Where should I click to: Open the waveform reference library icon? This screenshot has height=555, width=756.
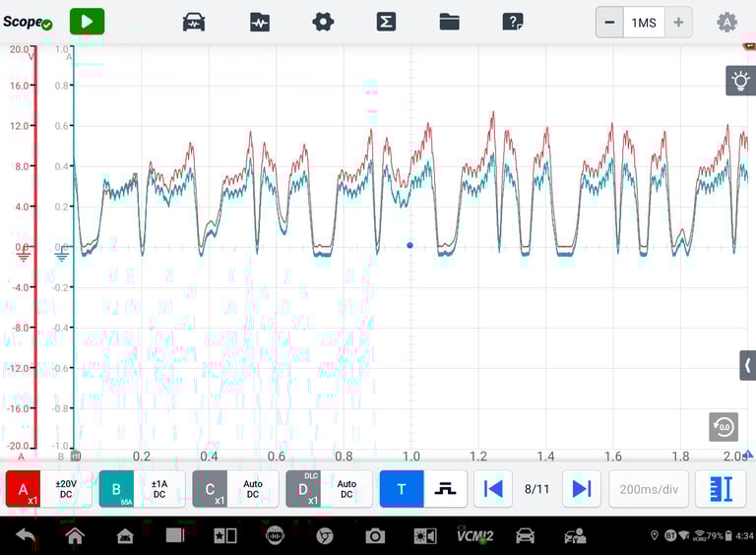[260, 23]
